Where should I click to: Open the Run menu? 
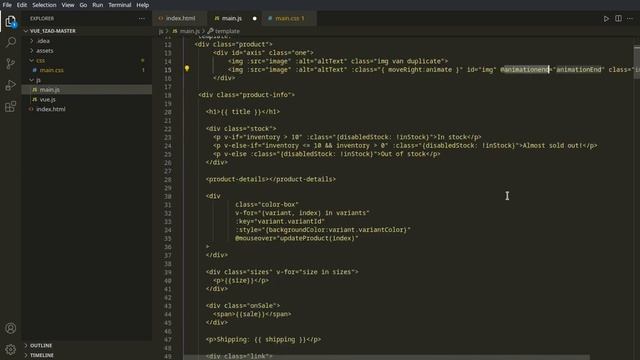98,5
